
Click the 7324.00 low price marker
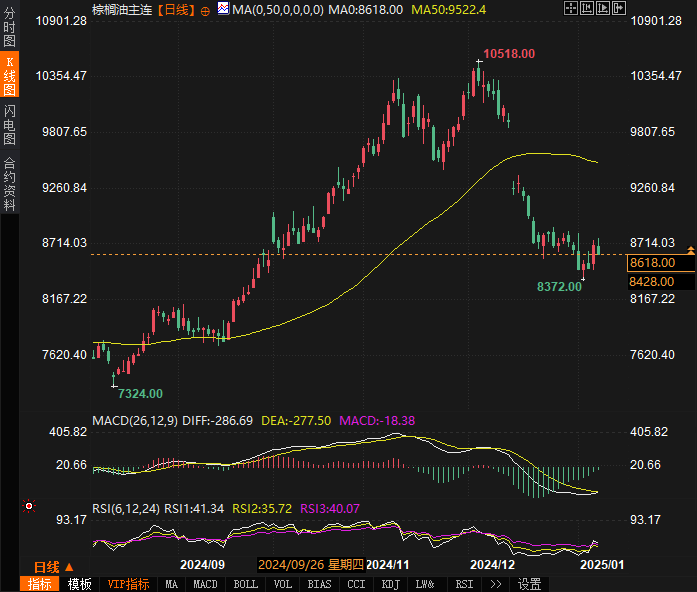(x=139, y=394)
